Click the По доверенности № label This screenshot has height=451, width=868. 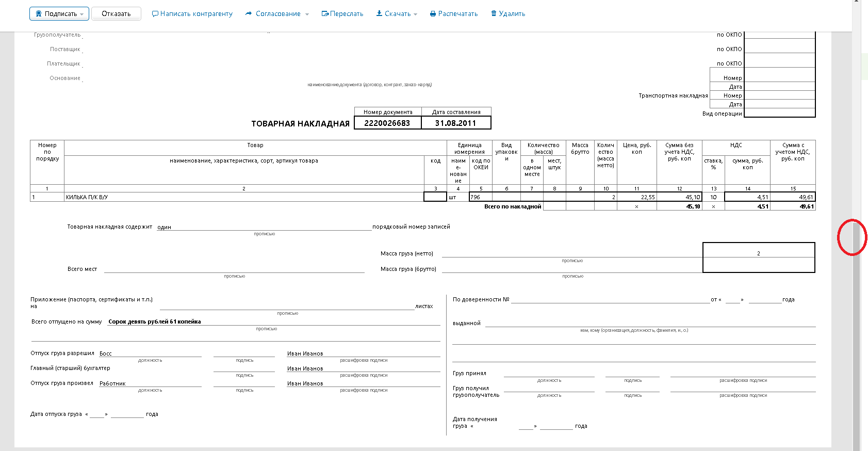click(x=481, y=299)
